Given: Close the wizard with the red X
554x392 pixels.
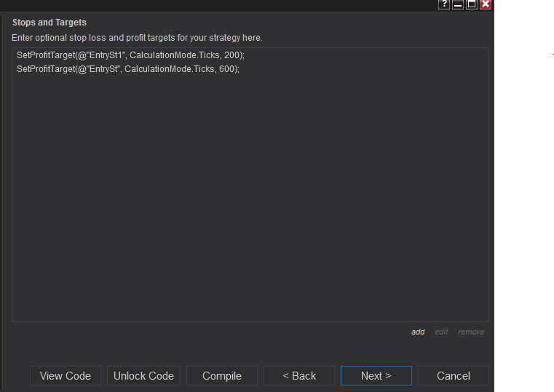Looking at the screenshot, I should click(486, 4).
